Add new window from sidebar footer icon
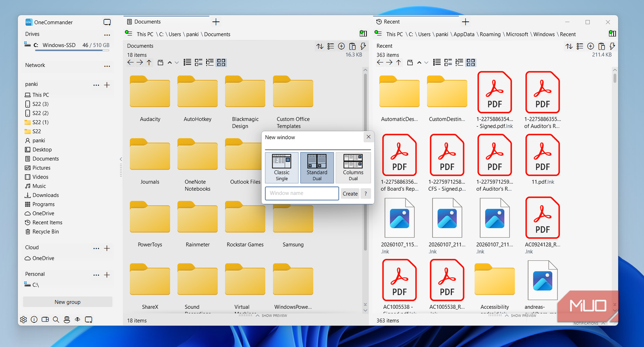This screenshot has width=644, height=347. pyautogui.click(x=89, y=319)
